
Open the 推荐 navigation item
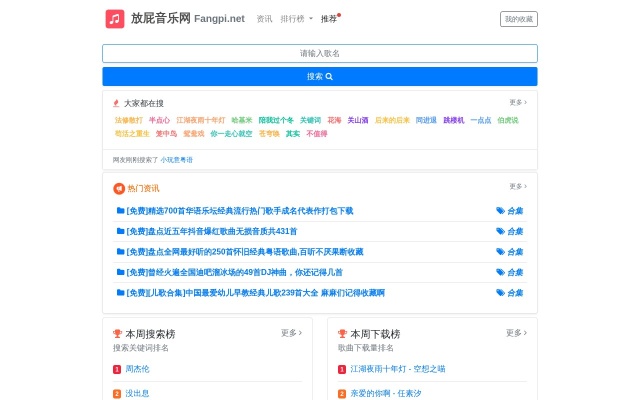[329, 19]
